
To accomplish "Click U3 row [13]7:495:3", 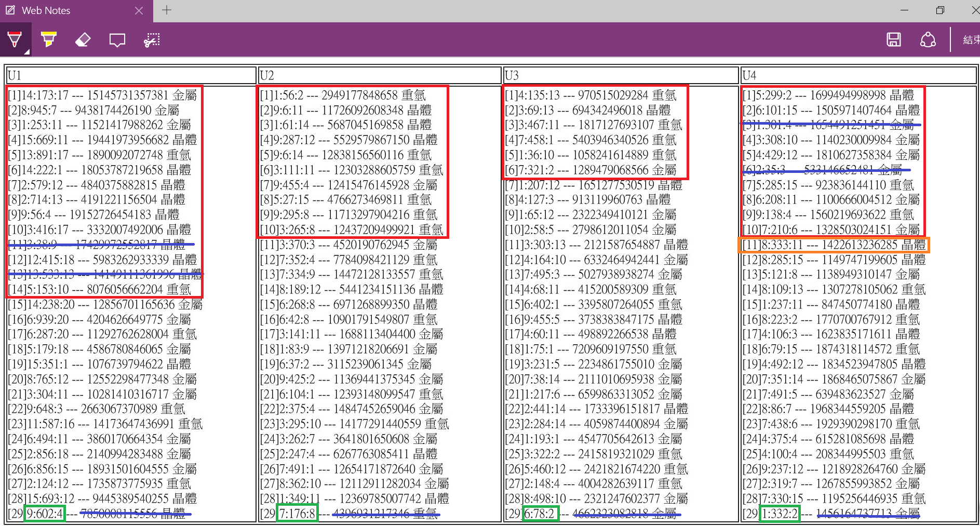I will [x=594, y=275].
